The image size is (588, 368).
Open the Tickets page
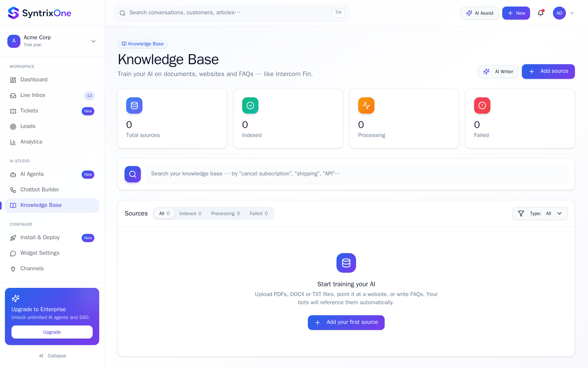52,111
